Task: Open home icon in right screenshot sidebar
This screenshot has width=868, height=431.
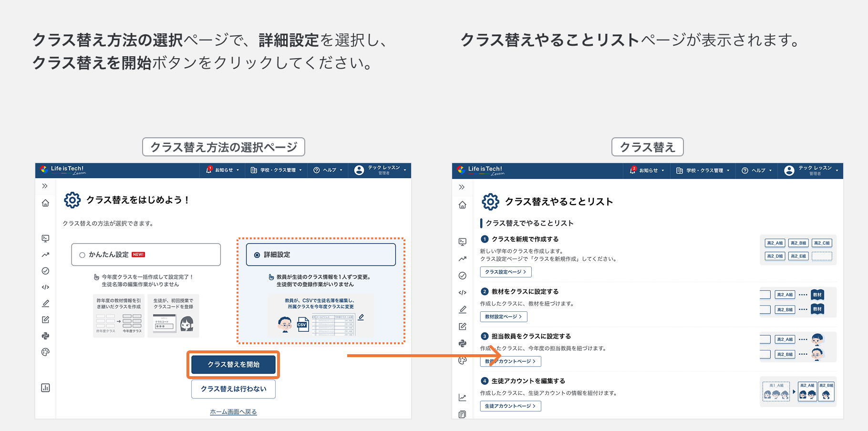Action: click(x=462, y=205)
